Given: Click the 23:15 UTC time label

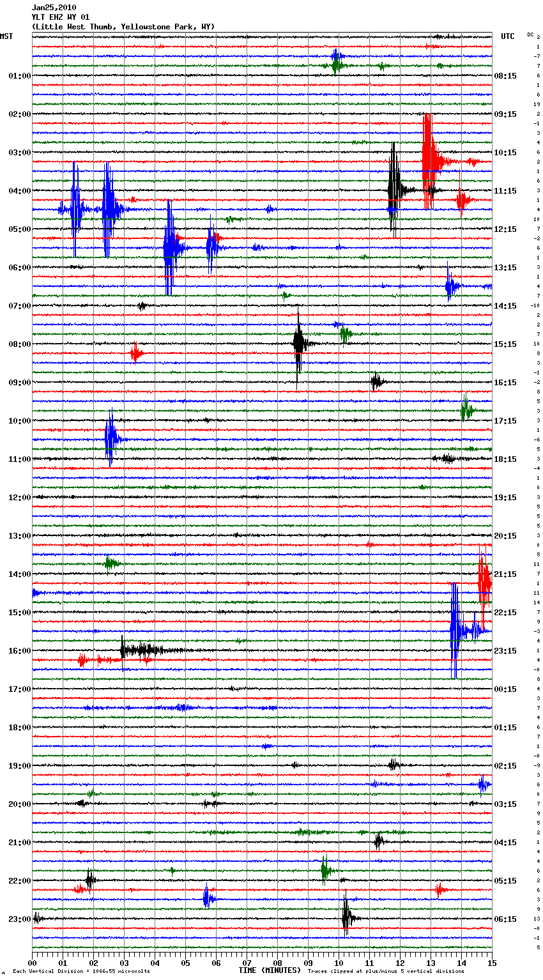Looking at the screenshot, I should pos(505,651).
